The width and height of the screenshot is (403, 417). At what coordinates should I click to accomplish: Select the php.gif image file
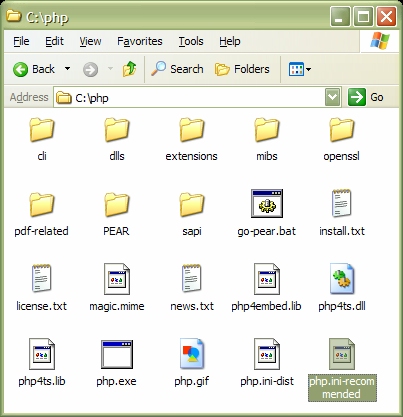[x=192, y=354]
